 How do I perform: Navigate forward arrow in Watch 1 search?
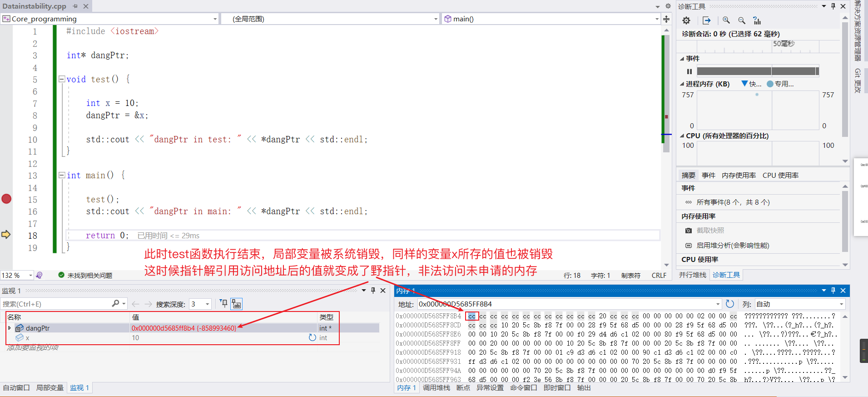(x=148, y=304)
